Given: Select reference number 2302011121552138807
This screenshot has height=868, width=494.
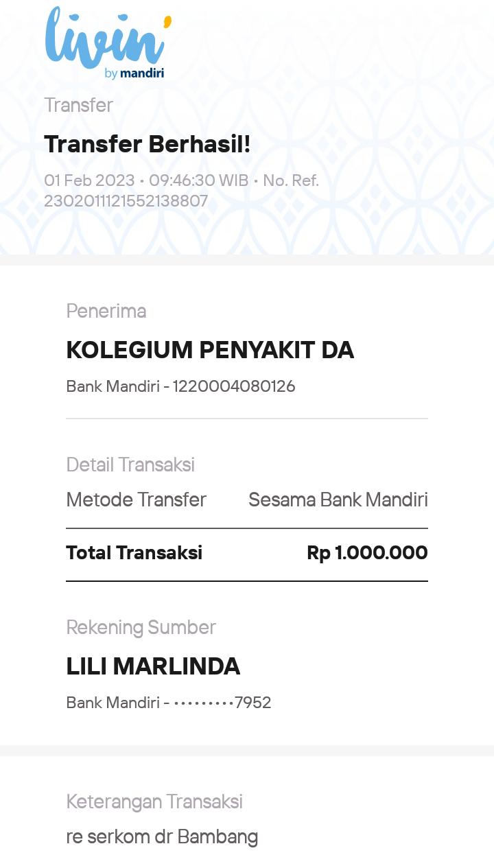Looking at the screenshot, I should coord(126,201).
